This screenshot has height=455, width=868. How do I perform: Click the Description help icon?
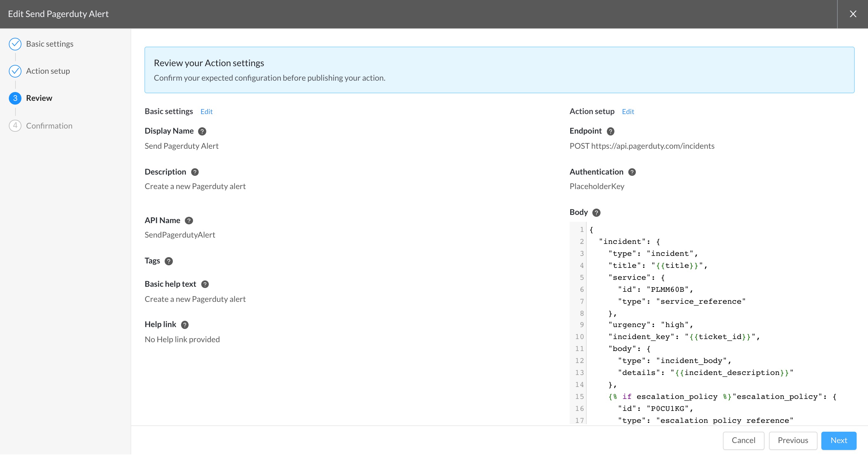(195, 172)
